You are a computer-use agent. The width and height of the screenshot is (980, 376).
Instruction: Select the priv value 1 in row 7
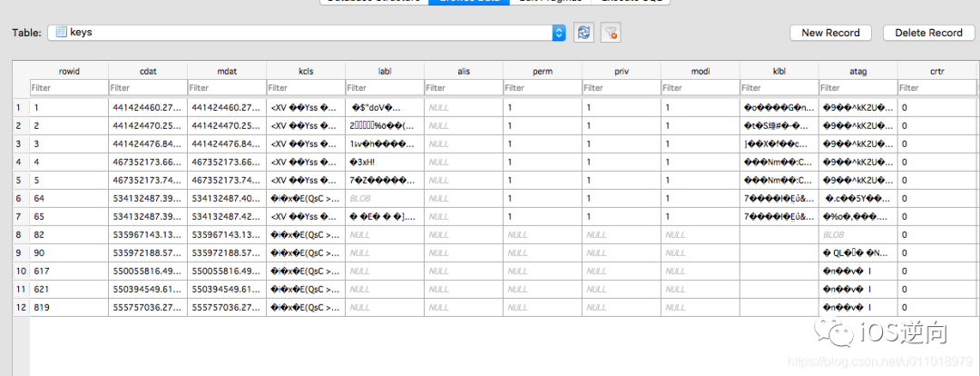(x=622, y=216)
